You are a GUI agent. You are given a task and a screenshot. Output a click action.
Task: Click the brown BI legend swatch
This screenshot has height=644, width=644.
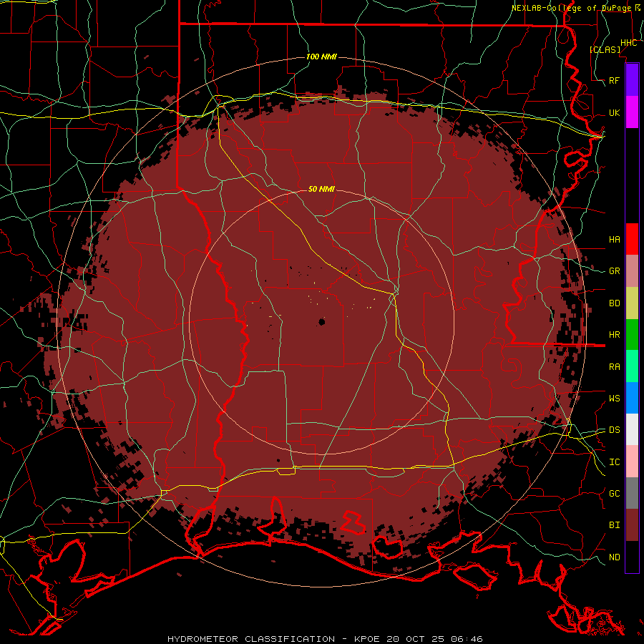click(632, 525)
